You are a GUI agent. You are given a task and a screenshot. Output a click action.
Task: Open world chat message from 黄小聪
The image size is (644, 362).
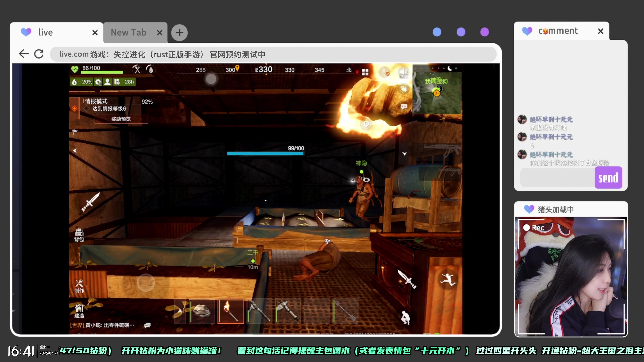coord(102,325)
